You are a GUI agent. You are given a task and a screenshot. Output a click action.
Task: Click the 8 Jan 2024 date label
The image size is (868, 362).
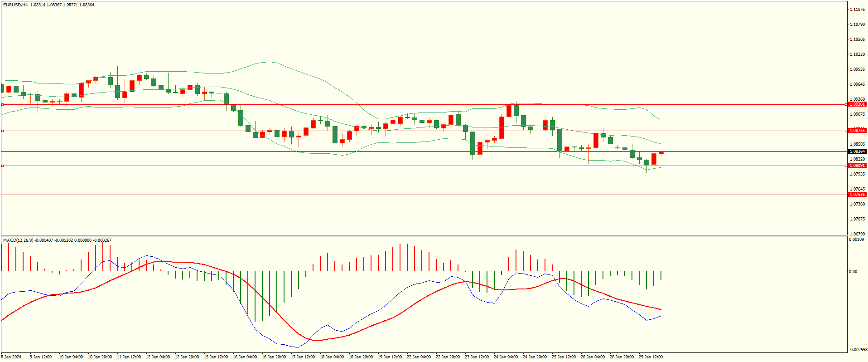pyautogui.click(x=11, y=357)
